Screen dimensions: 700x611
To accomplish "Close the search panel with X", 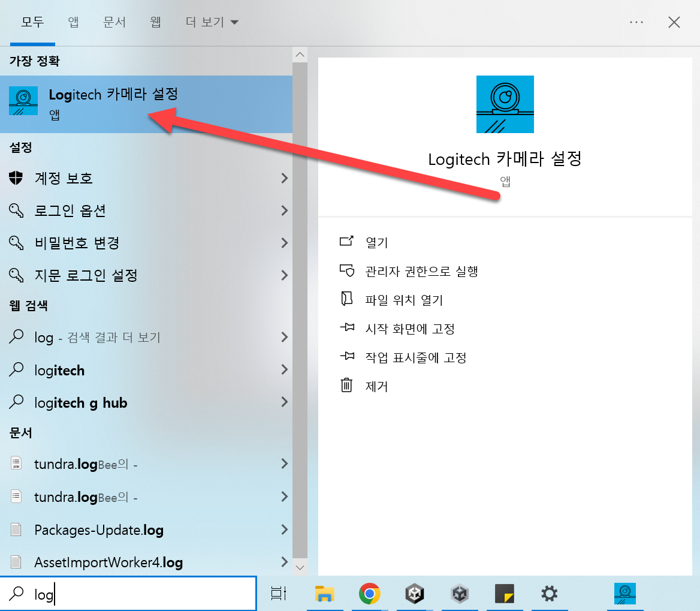I will tap(674, 22).
